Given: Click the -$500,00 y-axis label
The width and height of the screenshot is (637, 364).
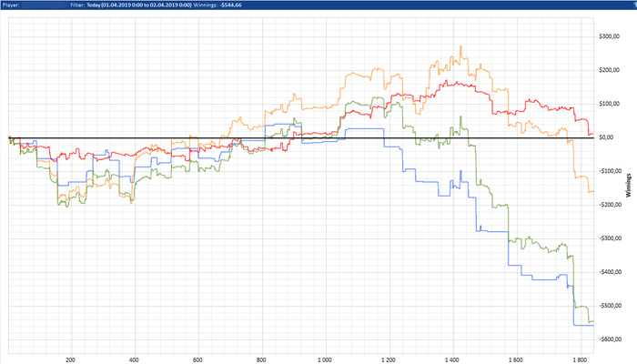Looking at the screenshot, I should (610, 306).
